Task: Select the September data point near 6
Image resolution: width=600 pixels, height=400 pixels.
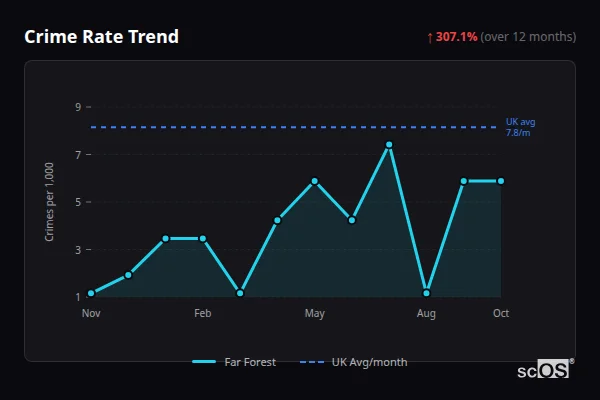Action: [464, 181]
